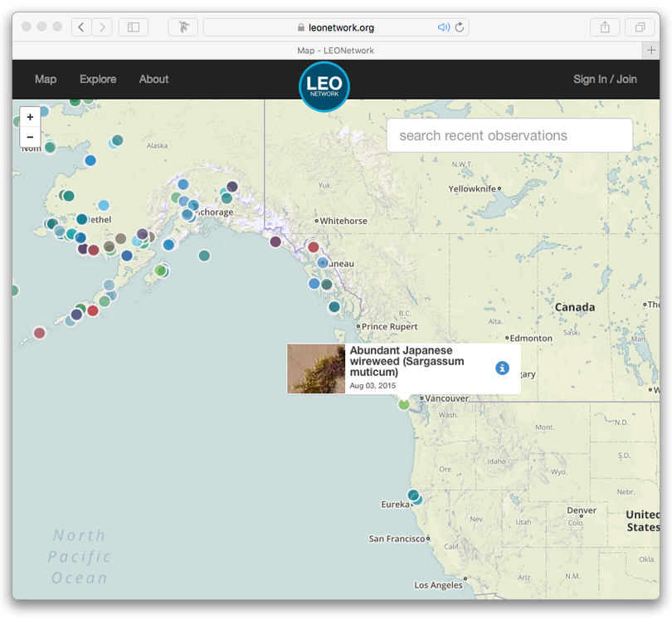Click Sign In / Join link

605,80
